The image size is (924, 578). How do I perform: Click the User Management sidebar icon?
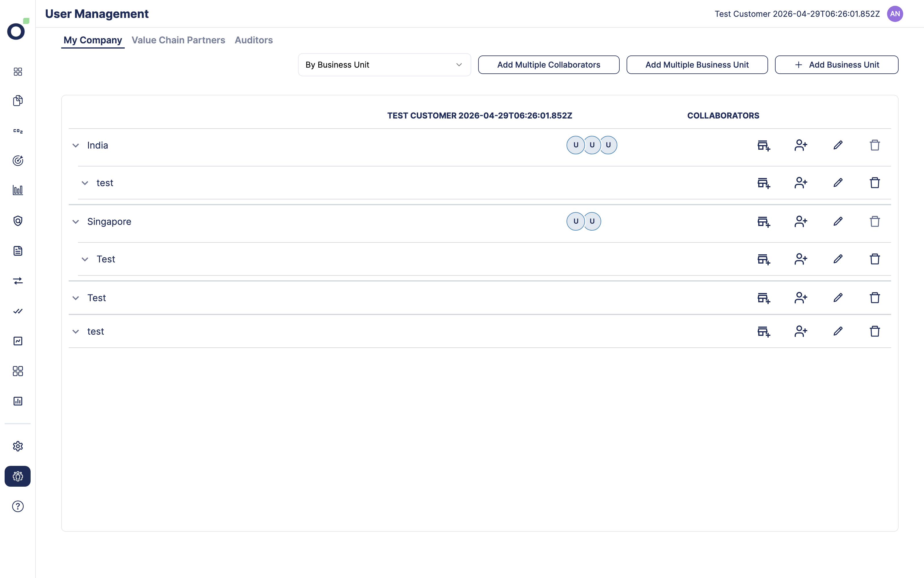18,476
